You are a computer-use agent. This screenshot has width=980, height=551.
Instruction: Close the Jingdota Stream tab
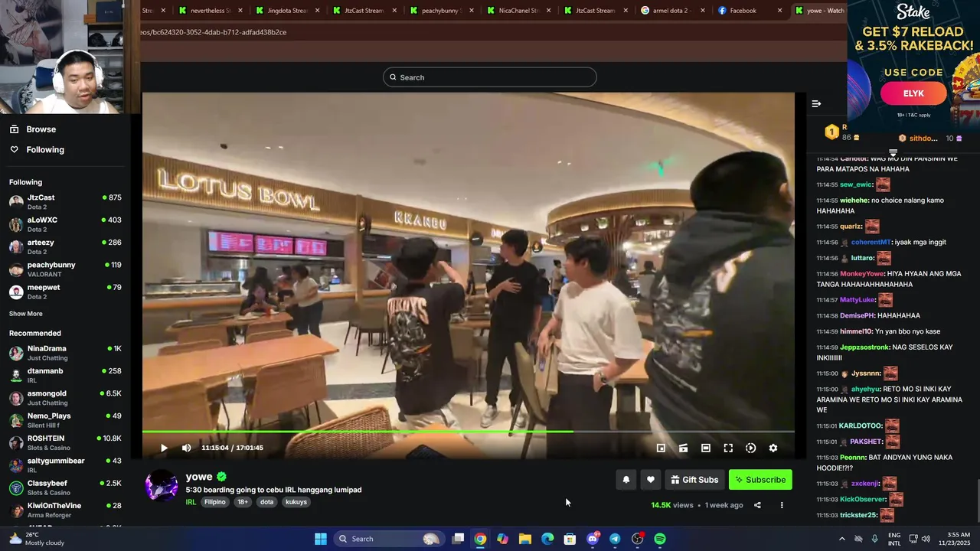click(x=318, y=11)
